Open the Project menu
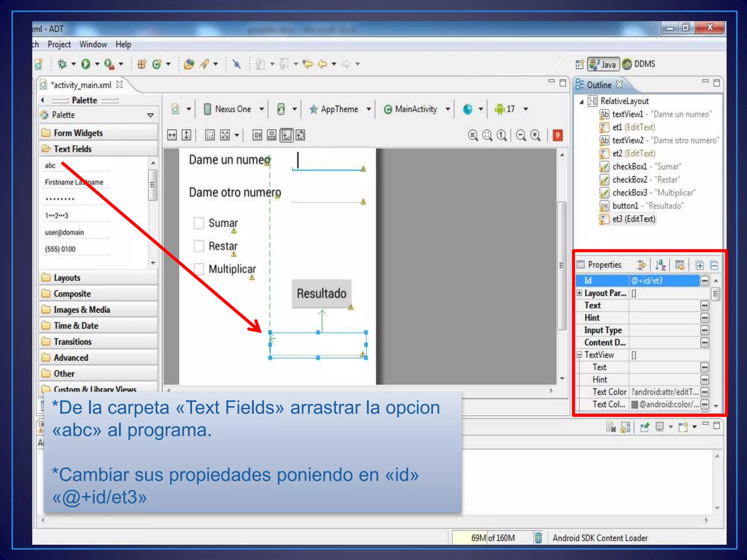The image size is (747, 560). pyautogui.click(x=59, y=44)
